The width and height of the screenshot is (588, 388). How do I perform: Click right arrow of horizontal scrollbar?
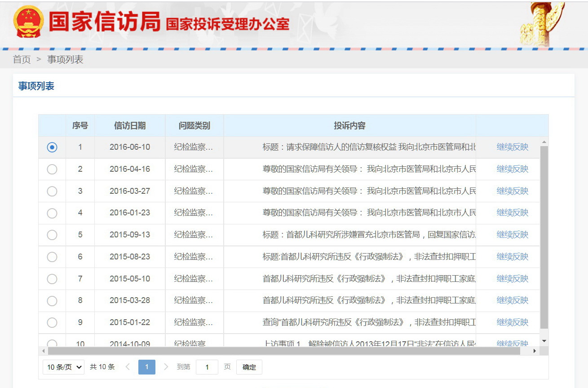[535, 351]
